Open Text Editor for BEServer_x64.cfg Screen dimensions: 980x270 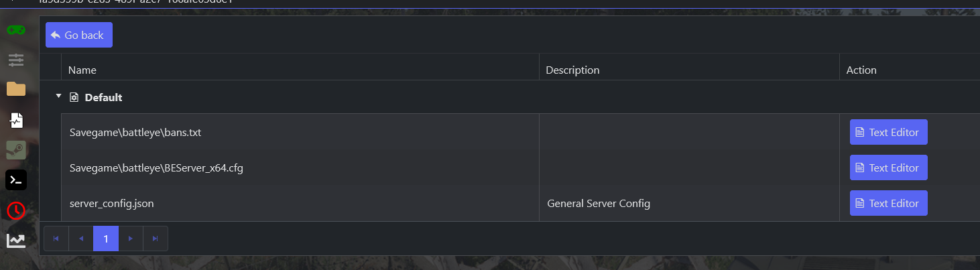pyautogui.click(x=888, y=167)
